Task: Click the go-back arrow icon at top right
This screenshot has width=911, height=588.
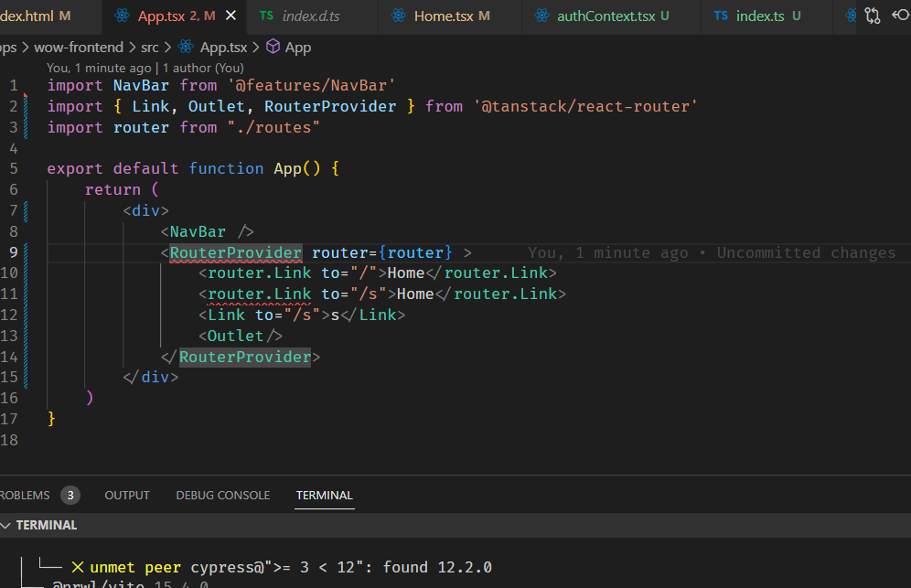Action: tap(901, 16)
